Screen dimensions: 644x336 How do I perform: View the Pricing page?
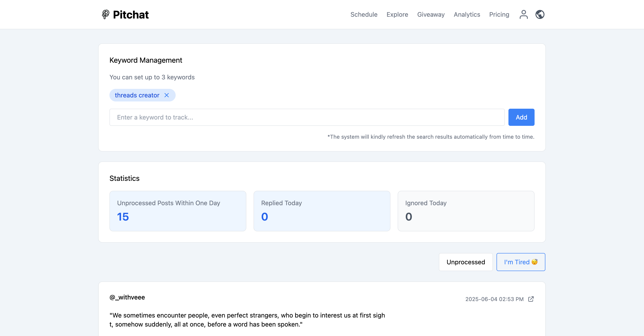(499, 14)
